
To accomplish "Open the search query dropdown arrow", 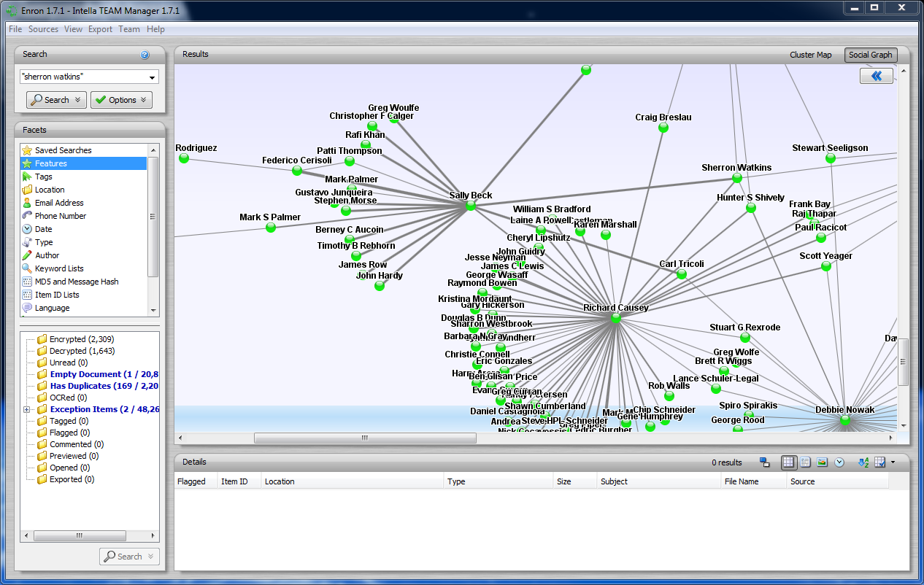I will click(153, 77).
